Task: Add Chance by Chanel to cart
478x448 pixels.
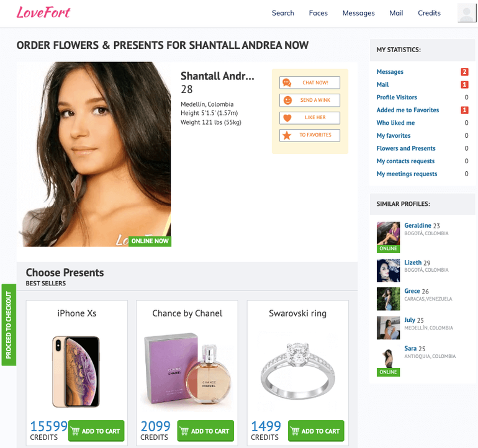Action: point(205,431)
